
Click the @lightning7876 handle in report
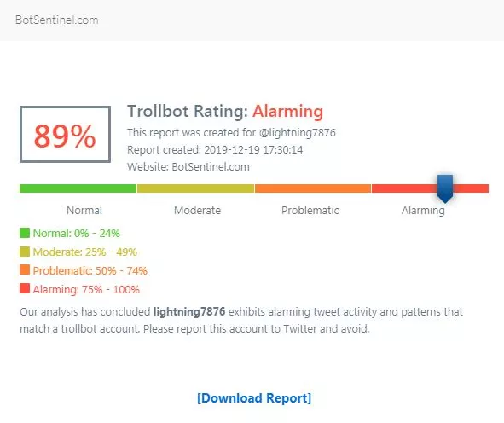[298, 133]
